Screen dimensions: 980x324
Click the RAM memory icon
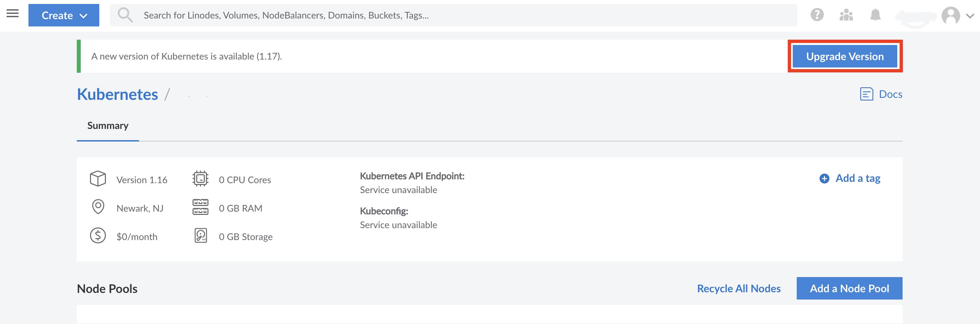point(200,207)
